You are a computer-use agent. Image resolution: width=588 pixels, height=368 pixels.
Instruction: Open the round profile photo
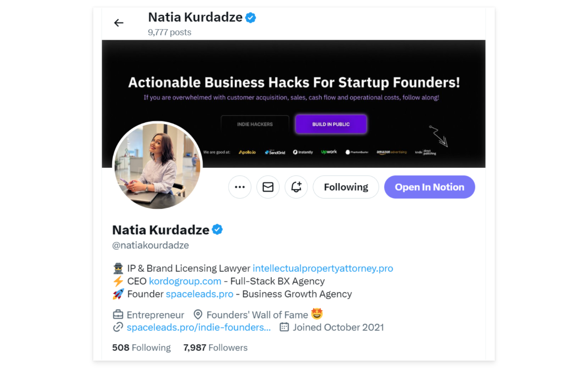pos(157,166)
